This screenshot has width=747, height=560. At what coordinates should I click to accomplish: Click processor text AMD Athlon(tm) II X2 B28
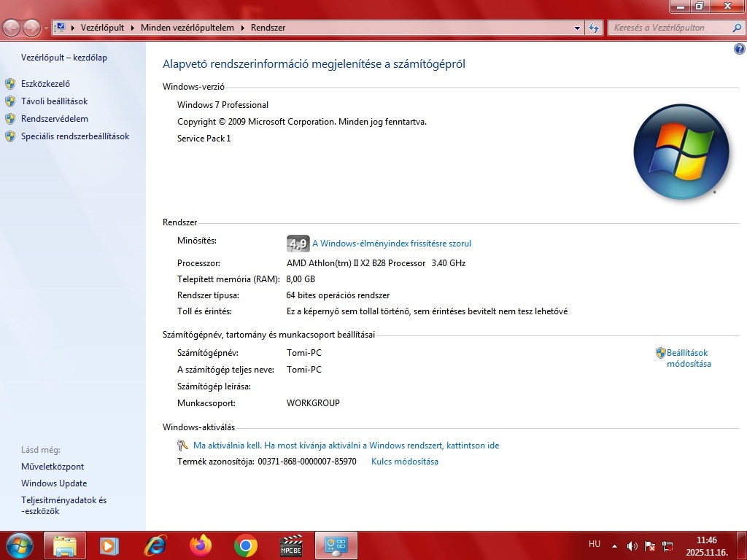[x=356, y=262]
